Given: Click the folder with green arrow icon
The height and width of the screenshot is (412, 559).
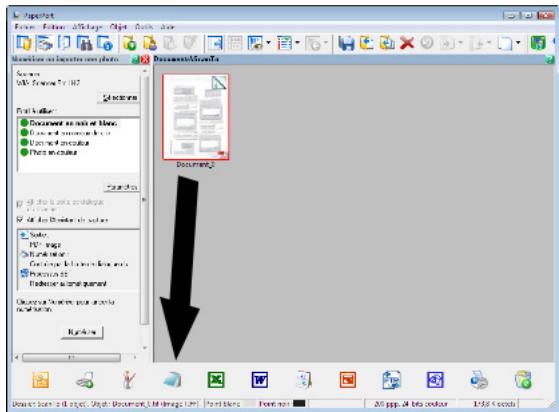Looking at the screenshot, I should click(x=130, y=43).
